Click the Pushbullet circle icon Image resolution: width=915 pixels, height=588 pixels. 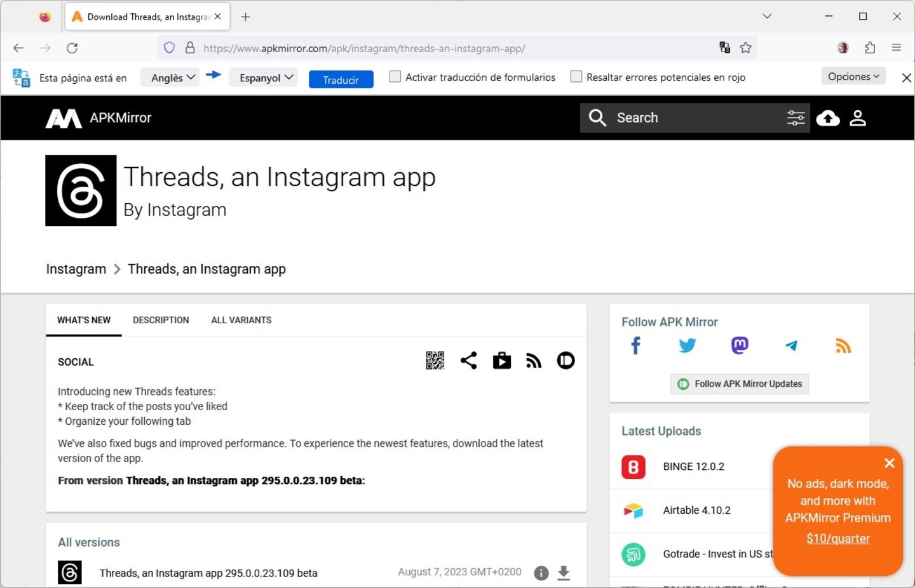(x=566, y=361)
